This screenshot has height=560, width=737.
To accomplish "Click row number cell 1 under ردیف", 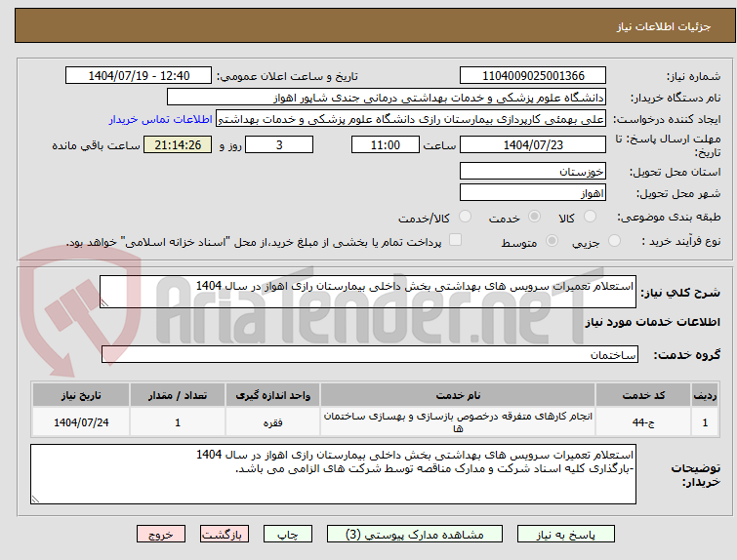I will pos(705,422).
